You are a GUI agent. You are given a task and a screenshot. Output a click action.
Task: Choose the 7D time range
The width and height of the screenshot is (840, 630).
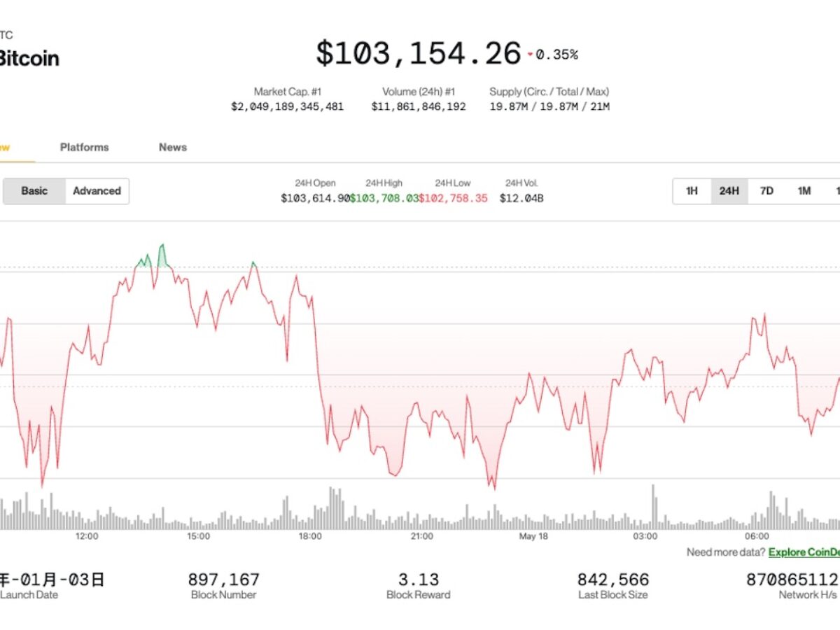pyautogui.click(x=766, y=191)
